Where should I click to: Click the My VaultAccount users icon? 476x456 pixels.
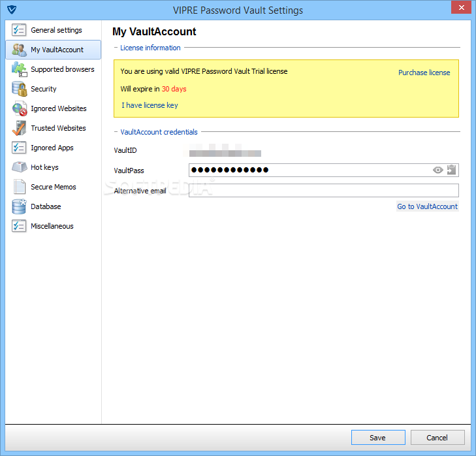click(x=19, y=50)
